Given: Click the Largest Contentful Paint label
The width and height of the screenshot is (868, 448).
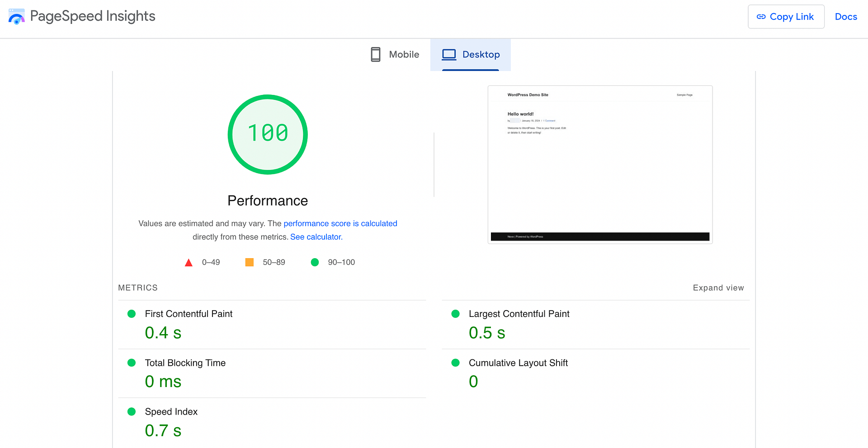Looking at the screenshot, I should 519,314.
